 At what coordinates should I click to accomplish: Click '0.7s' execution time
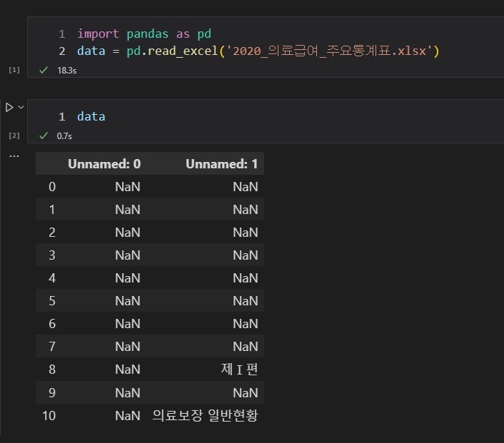click(x=64, y=136)
